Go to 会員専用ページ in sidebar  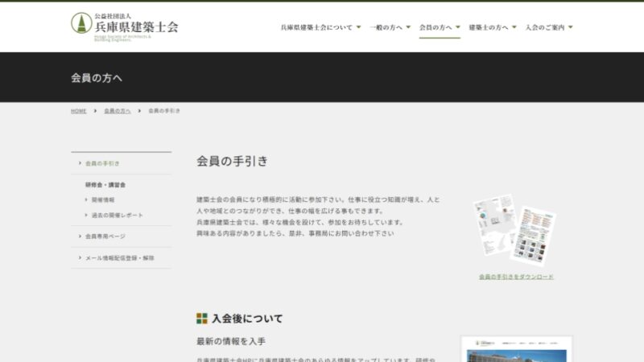coord(105,237)
